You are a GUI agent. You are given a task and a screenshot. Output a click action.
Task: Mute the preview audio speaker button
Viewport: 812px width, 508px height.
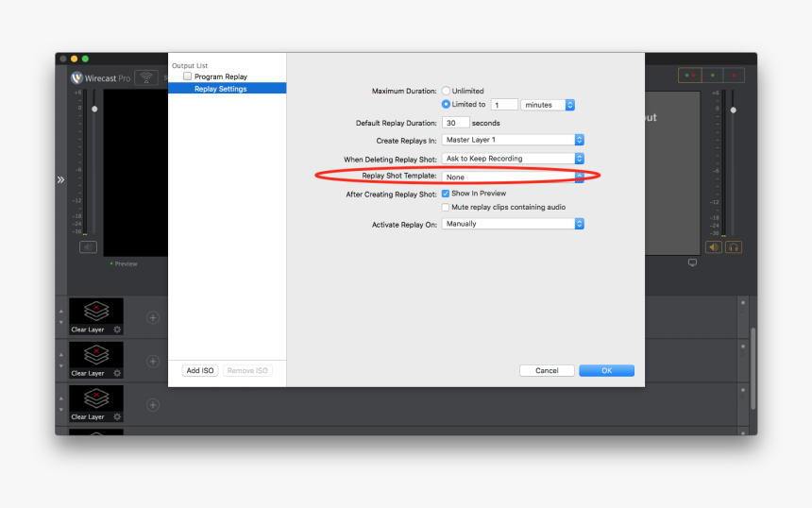click(88, 247)
